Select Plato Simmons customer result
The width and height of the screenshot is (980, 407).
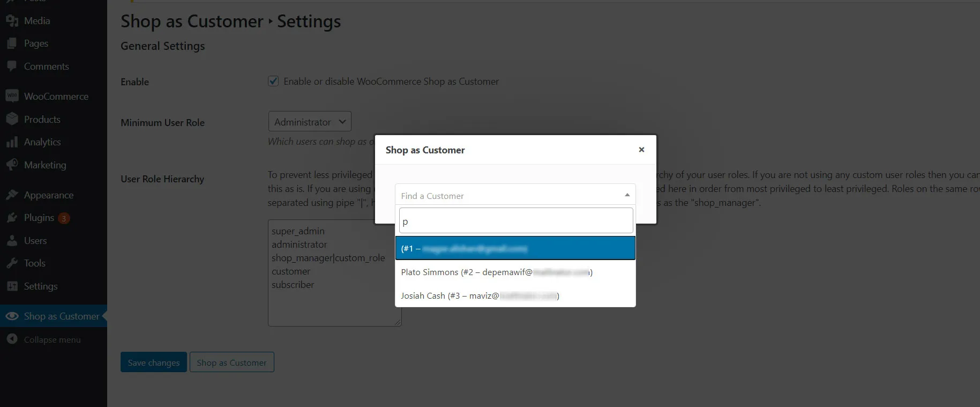coord(515,272)
